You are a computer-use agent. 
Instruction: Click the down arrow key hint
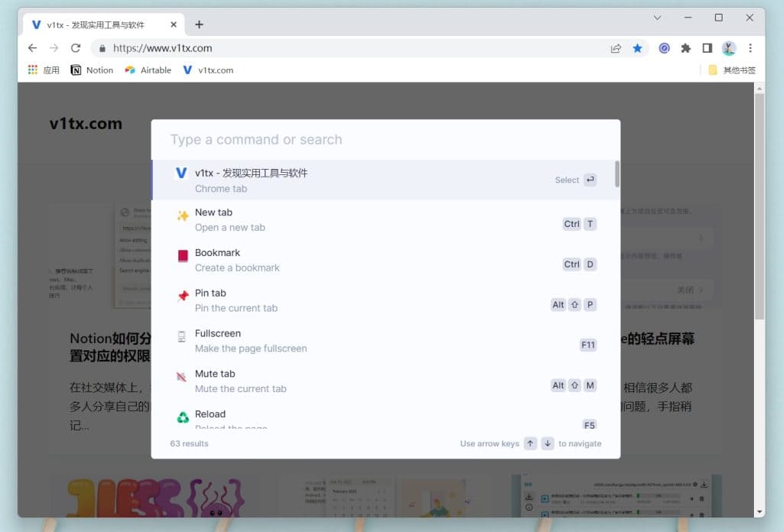point(547,443)
